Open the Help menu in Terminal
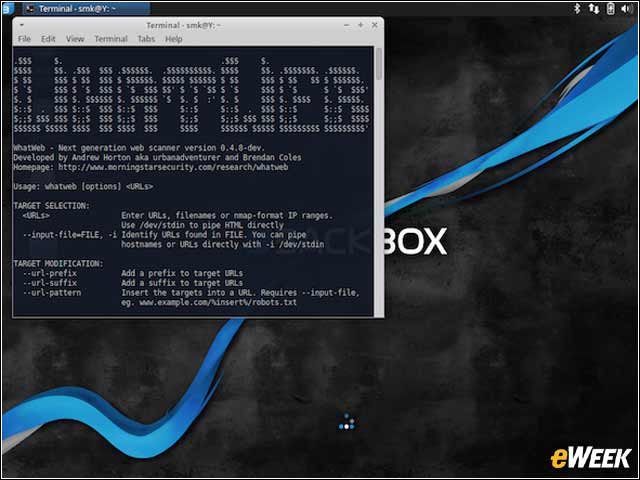 173,39
